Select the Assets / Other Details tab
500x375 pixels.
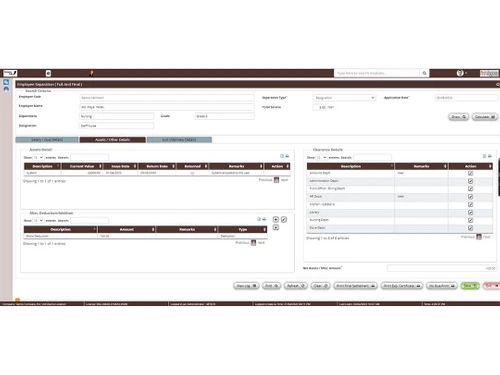[113, 140]
